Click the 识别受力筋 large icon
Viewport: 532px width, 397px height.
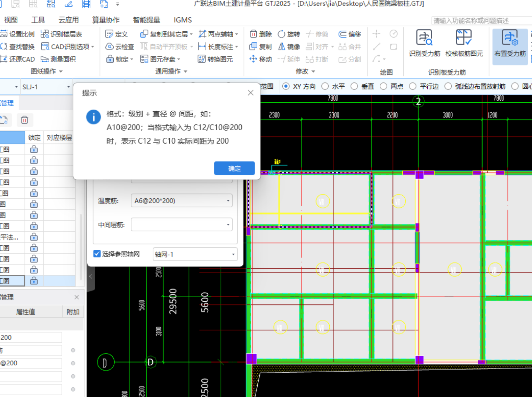point(424,38)
